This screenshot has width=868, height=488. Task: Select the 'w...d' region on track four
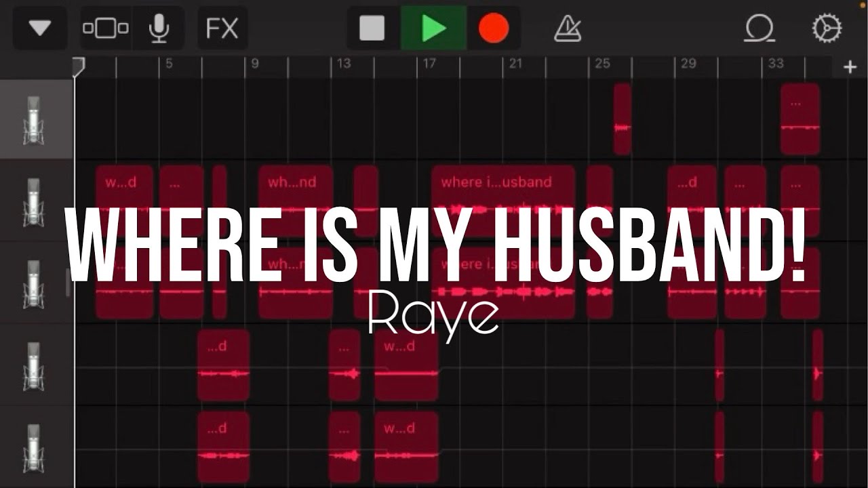click(406, 365)
